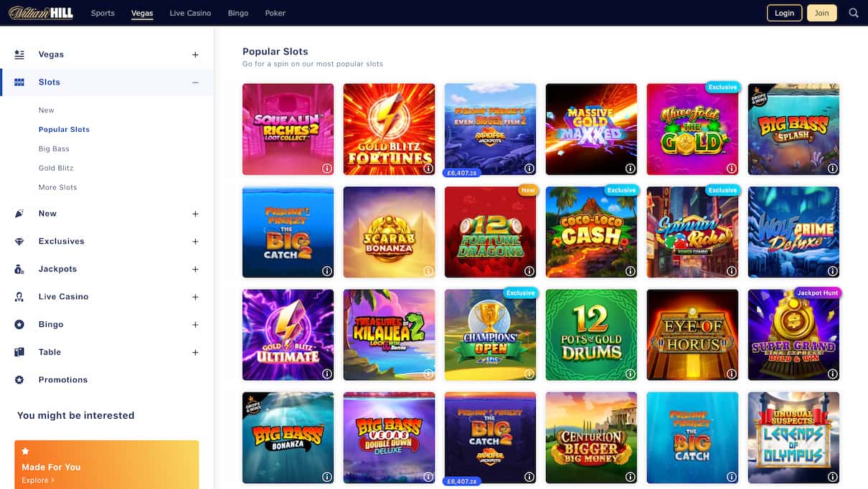This screenshot has width=868, height=489.
Task: Click the search magnifier icon in header
Action: pos(853,13)
